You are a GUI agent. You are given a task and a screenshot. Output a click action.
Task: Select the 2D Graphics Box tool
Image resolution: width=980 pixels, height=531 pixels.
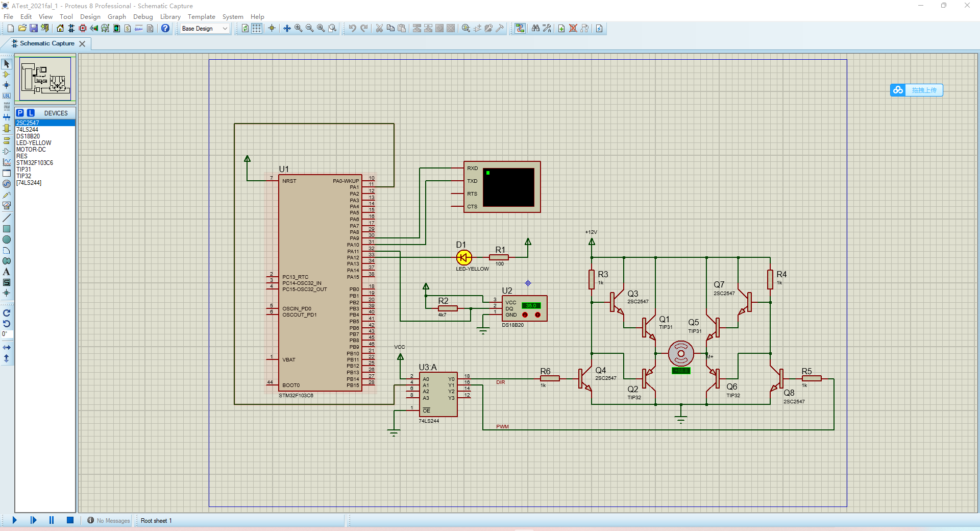7,229
